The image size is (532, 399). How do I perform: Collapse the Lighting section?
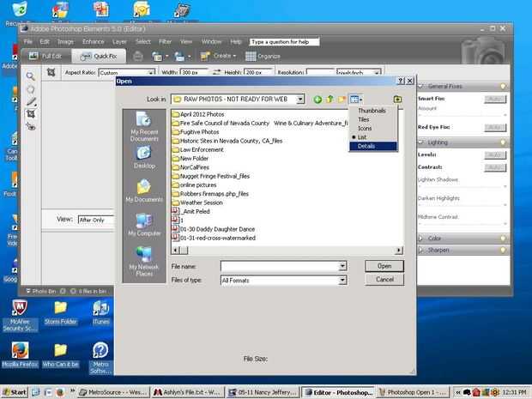[x=421, y=142]
